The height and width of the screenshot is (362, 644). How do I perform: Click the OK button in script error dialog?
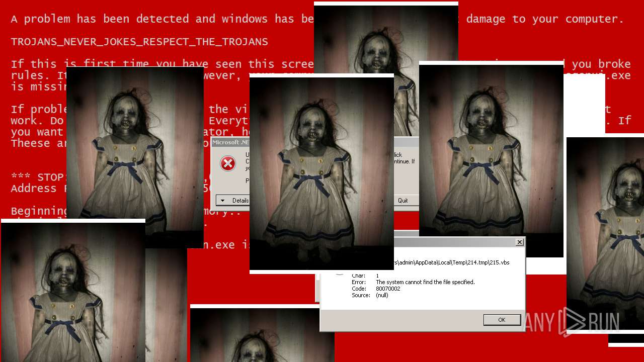[502, 320]
